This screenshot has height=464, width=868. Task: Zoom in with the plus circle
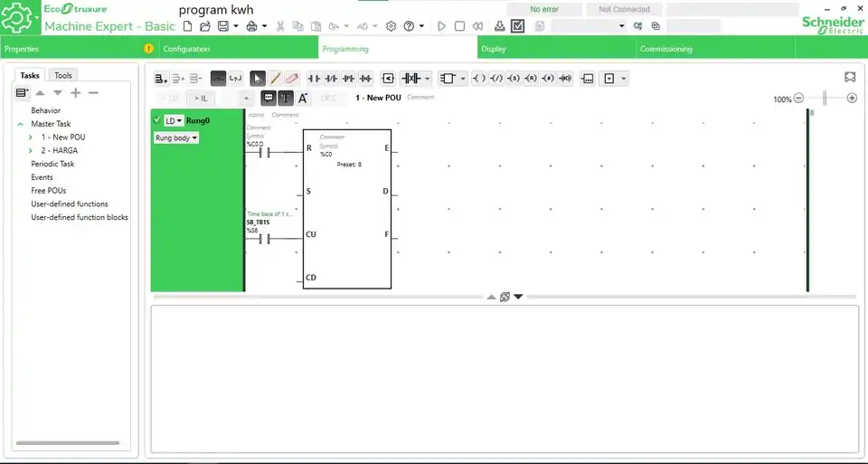[852, 98]
